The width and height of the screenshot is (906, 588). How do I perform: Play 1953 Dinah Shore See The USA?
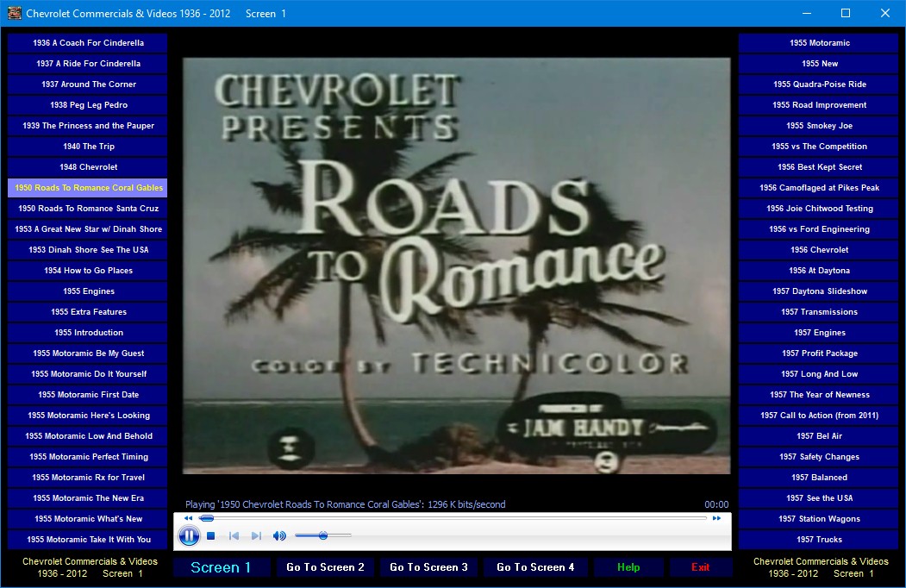pyautogui.click(x=88, y=250)
